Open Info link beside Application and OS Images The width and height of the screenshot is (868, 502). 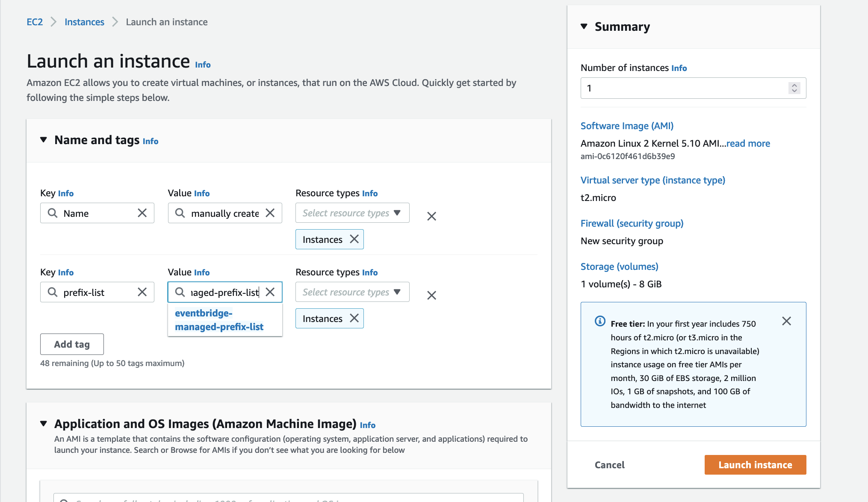click(368, 425)
